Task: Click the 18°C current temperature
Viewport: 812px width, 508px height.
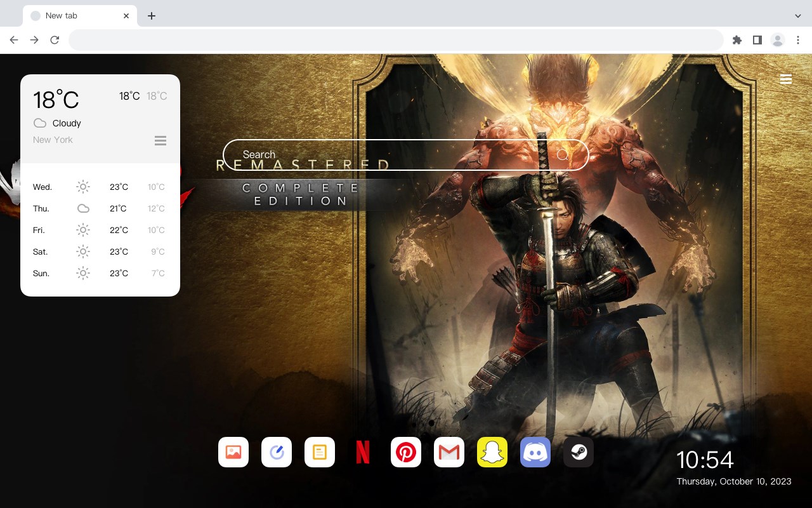Action: (x=56, y=100)
